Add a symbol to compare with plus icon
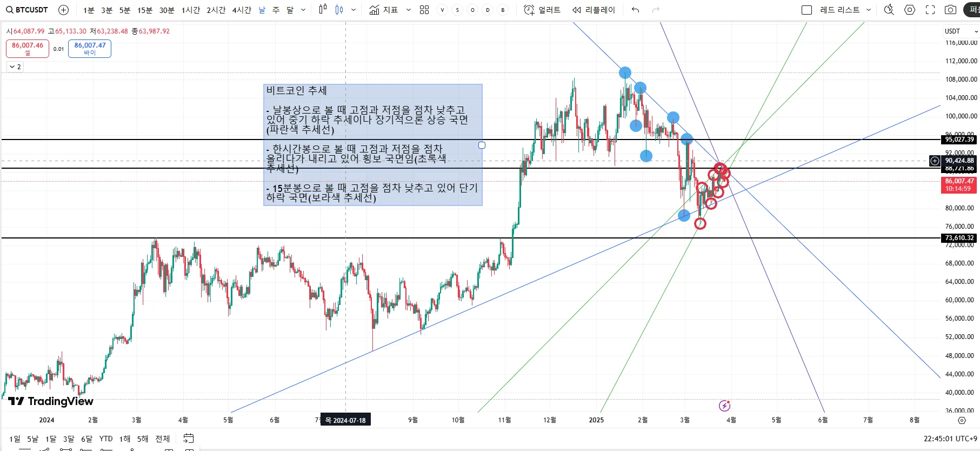 pos(63,10)
